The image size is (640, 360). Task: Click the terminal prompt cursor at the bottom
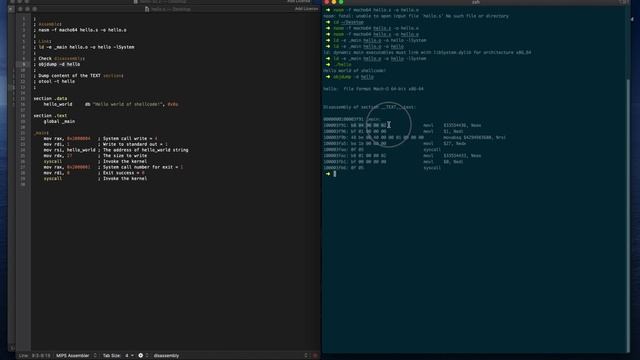point(335,174)
